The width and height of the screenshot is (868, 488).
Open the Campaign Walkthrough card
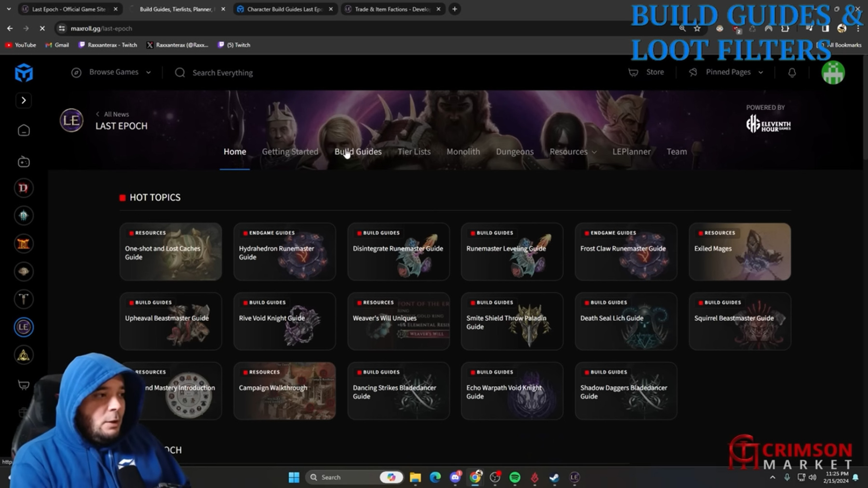click(285, 391)
